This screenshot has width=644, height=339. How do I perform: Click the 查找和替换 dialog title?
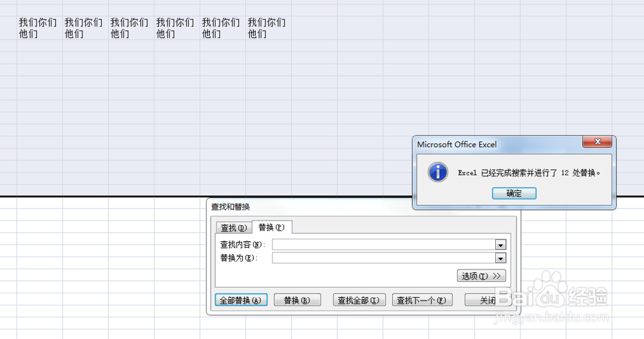point(231,207)
